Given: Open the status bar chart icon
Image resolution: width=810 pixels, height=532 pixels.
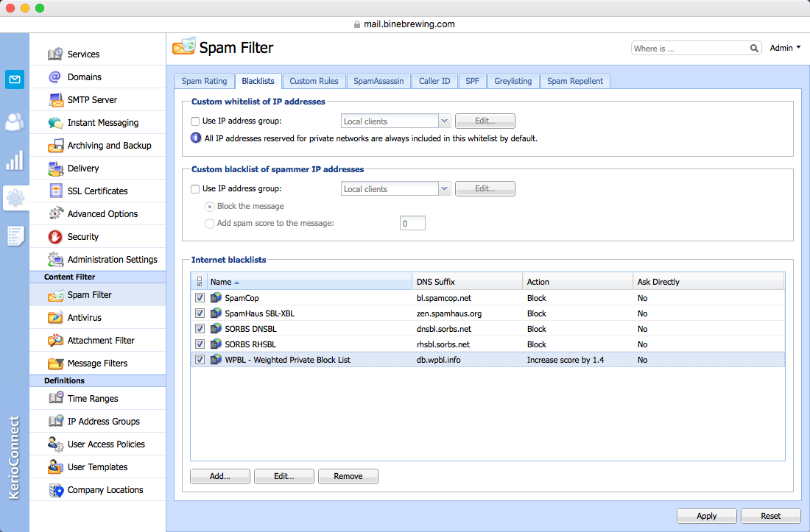Looking at the screenshot, I should (15, 160).
